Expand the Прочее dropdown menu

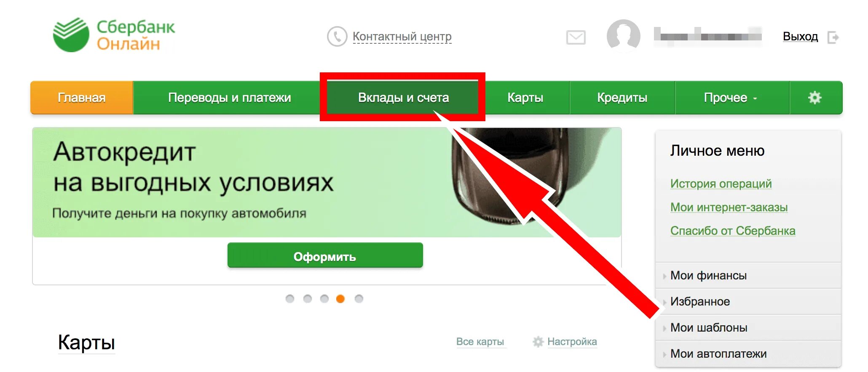[732, 98]
